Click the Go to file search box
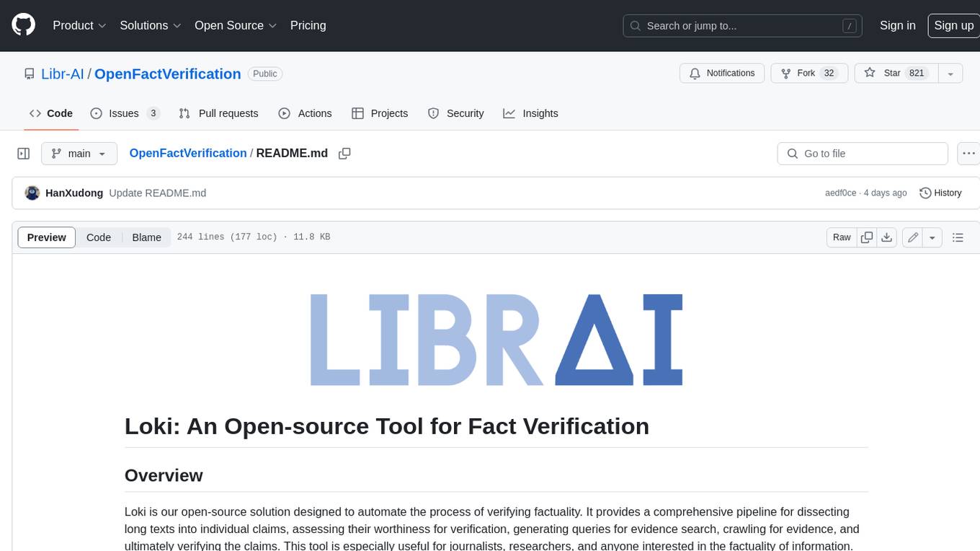Viewport: 980px width, 551px height. tap(863, 154)
